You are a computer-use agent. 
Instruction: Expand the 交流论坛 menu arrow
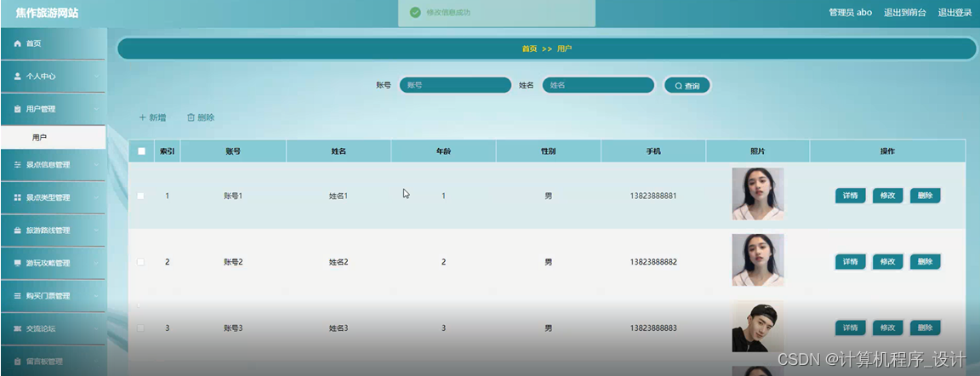[x=96, y=328]
